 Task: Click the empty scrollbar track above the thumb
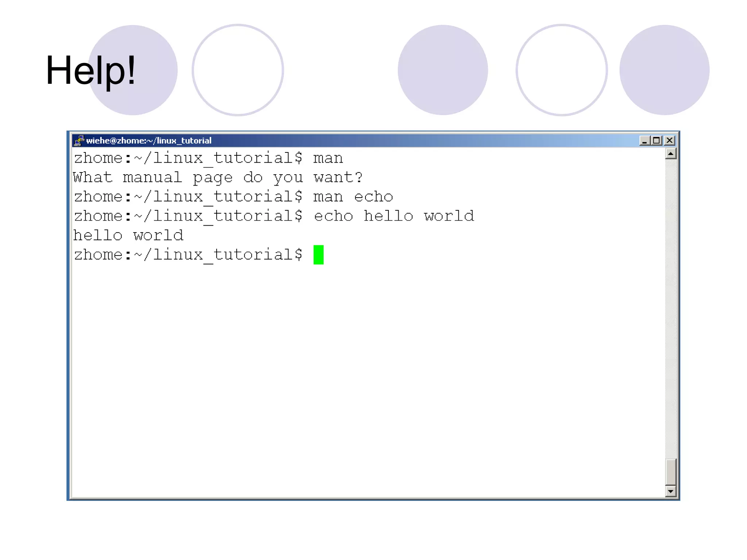tap(670, 306)
